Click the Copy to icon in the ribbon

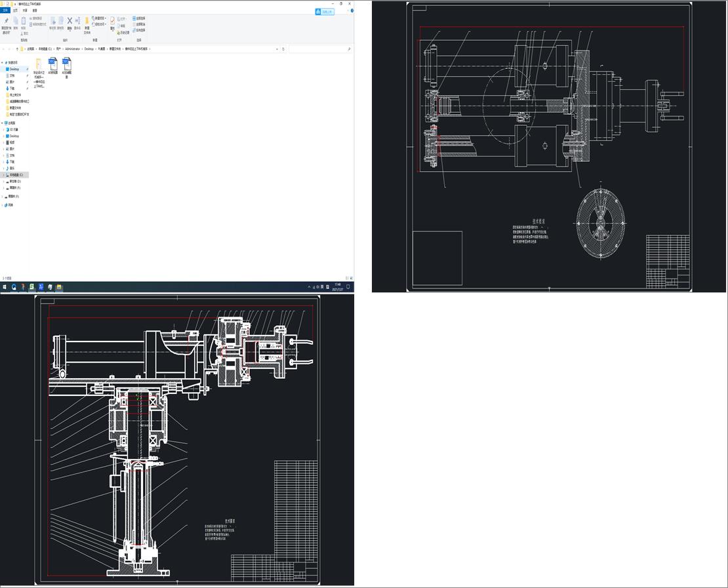click(61, 21)
